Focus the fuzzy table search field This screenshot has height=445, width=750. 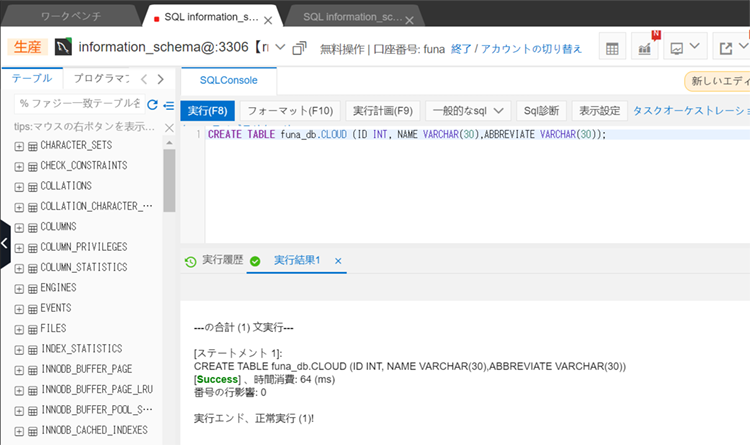[x=79, y=103]
